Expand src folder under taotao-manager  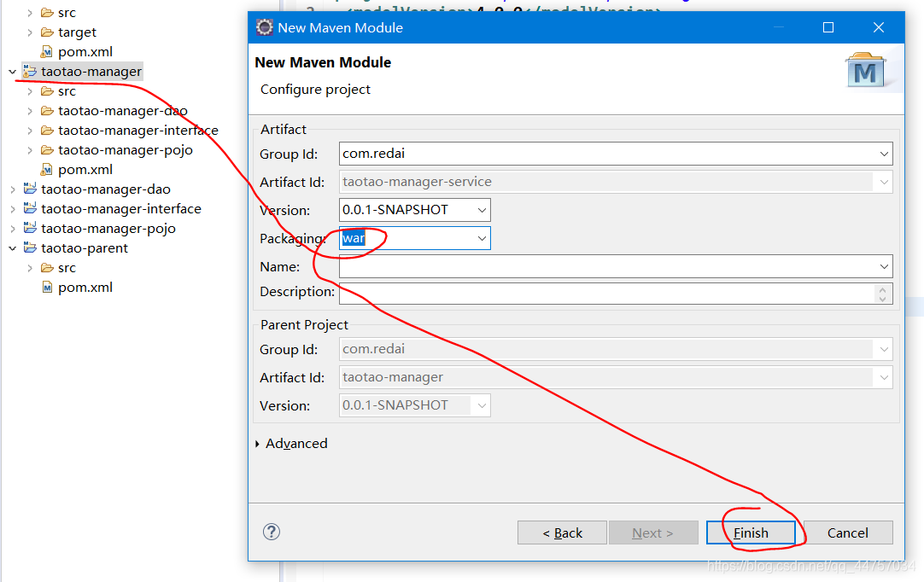30,91
